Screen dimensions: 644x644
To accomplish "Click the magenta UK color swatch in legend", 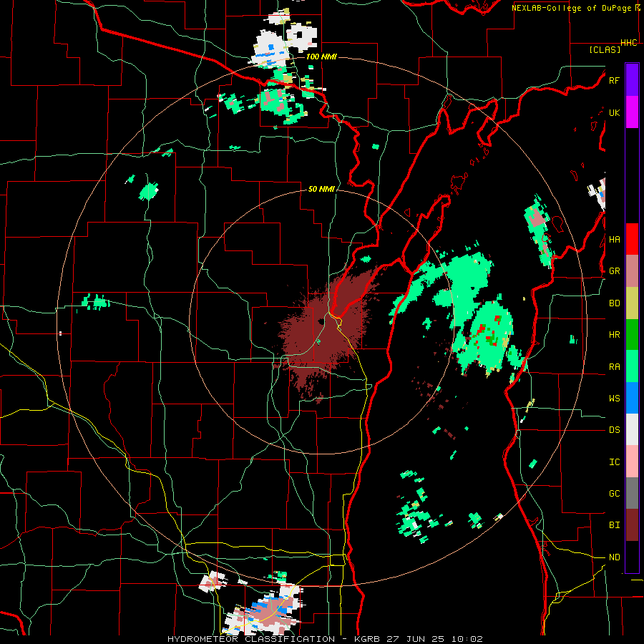I will [632, 112].
